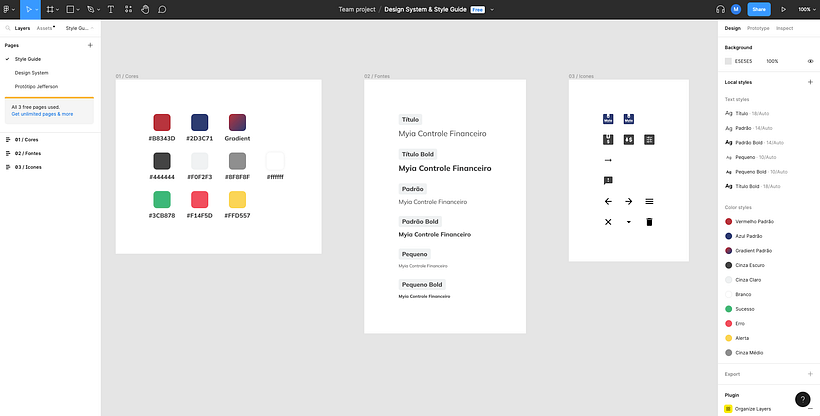Image resolution: width=820 pixels, height=416 pixels.
Task: Click the Free plan badge
Action: tap(477, 9)
